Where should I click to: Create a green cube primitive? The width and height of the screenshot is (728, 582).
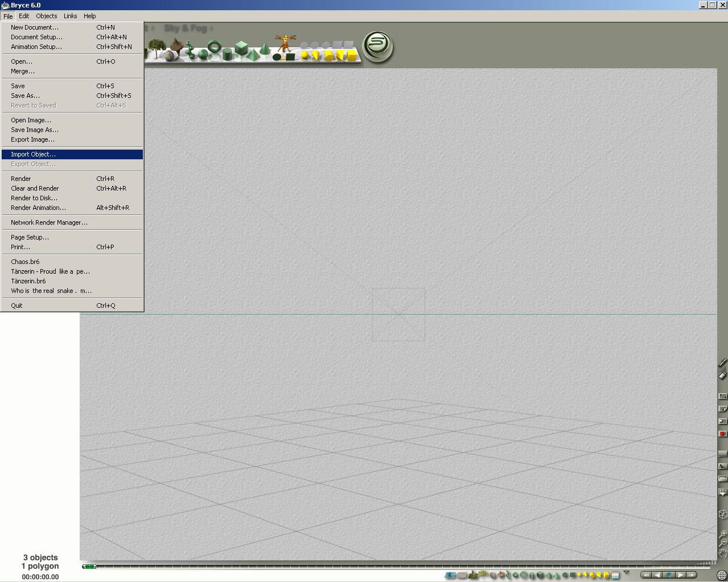(x=241, y=48)
